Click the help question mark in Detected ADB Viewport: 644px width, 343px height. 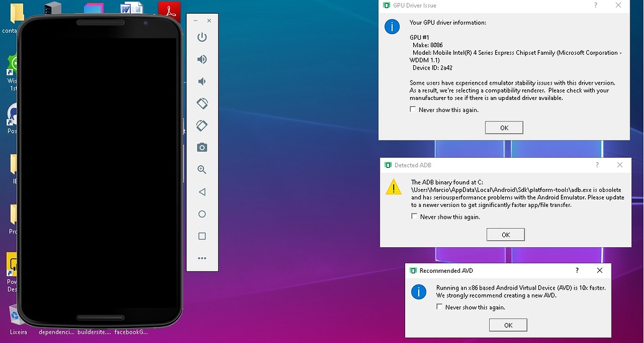pyautogui.click(x=597, y=165)
